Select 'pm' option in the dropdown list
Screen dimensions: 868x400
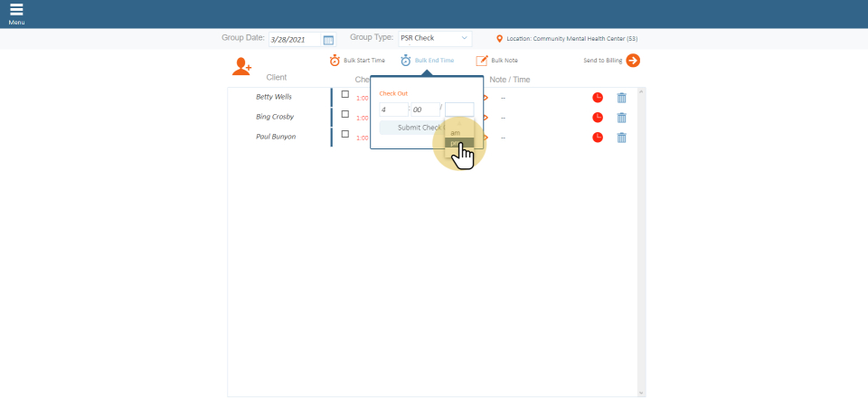point(456,143)
